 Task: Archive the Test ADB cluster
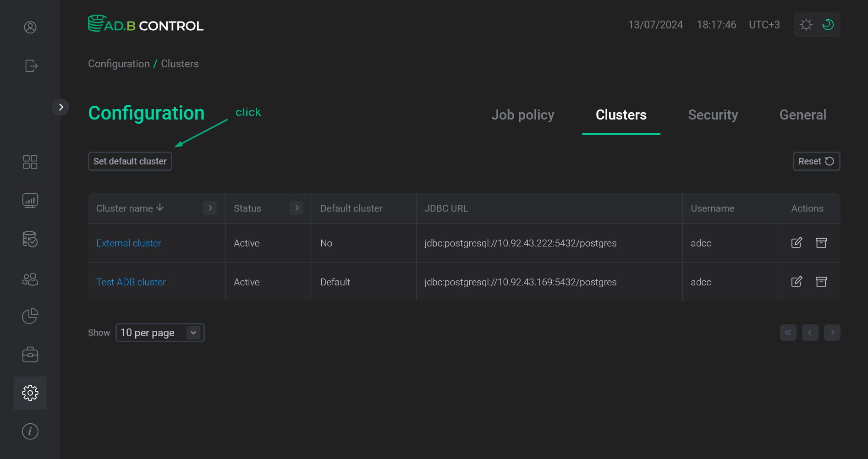click(821, 282)
